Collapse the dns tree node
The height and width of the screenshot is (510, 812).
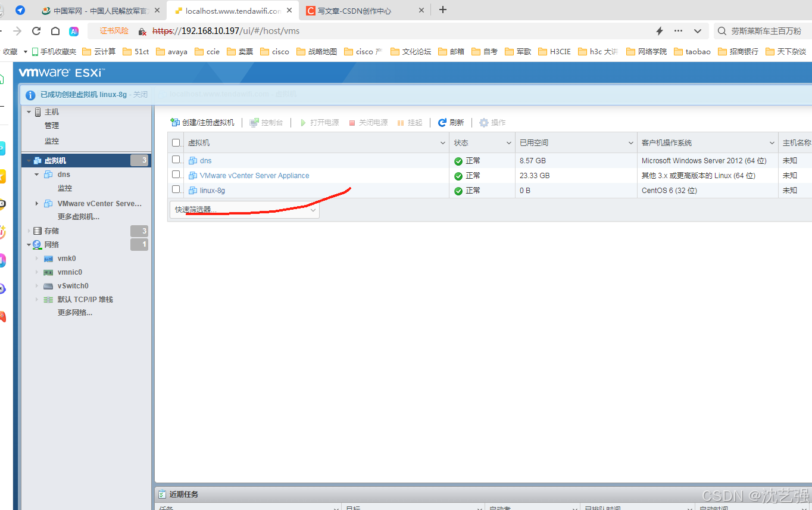pos(36,175)
